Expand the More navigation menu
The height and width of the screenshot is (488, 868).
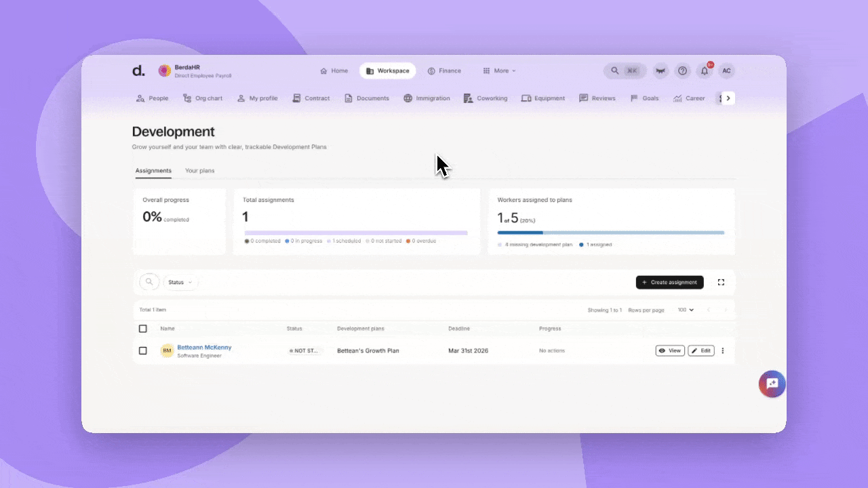pyautogui.click(x=499, y=70)
